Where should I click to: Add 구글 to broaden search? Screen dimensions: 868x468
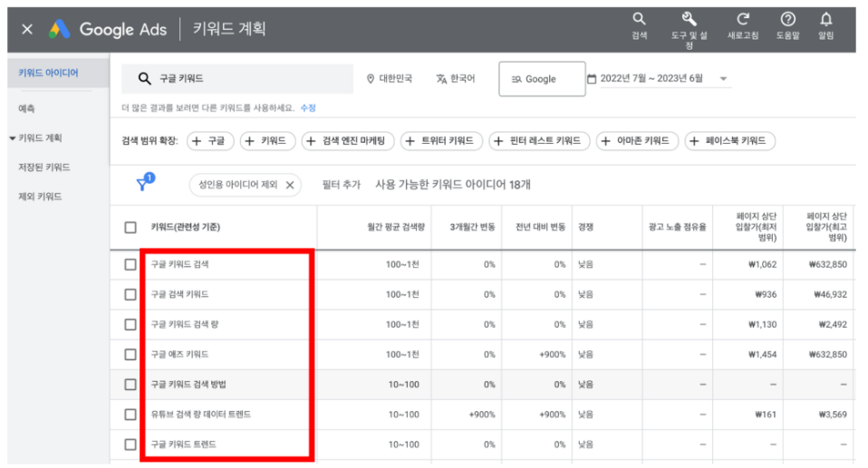[x=210, y=141]
